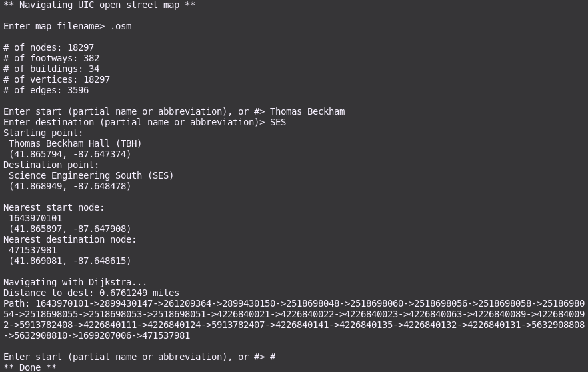Screen dimensions: 588x372
Task: Click the coordinates (41.865794, -87.647374)
Action: click(x=70, y=155)
